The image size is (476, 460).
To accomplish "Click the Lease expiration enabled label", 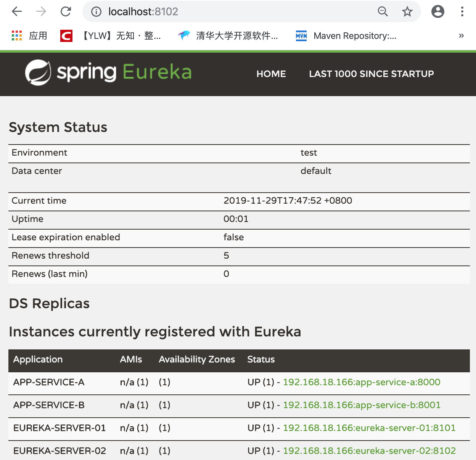I will (66, 237).
